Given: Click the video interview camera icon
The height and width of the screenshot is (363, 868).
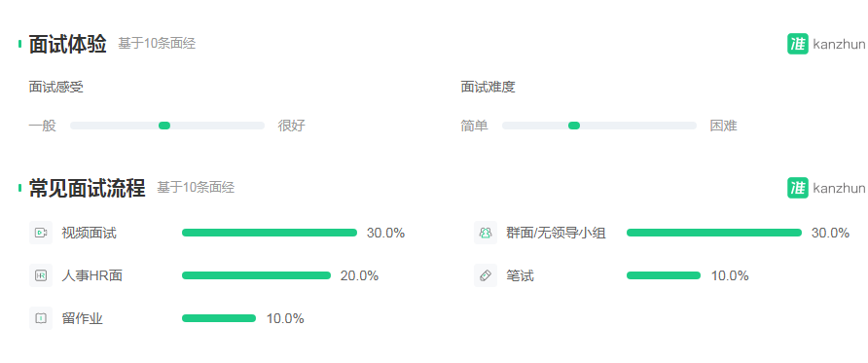Looking at the screenshot, I should pyautogui.click(x=41, y=233).
